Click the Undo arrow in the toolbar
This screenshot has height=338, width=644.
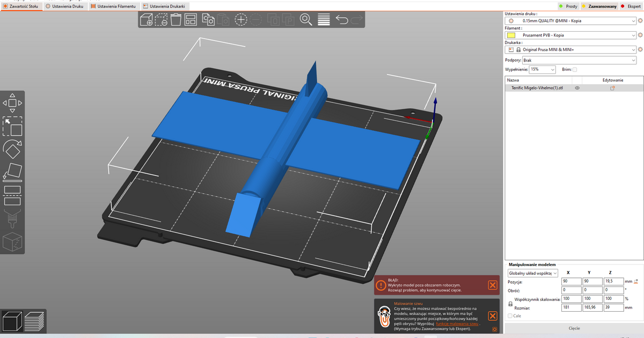[342, 20]
